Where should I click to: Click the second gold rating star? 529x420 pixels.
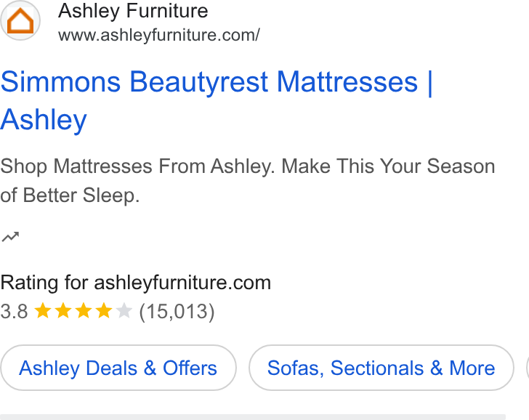63,310
